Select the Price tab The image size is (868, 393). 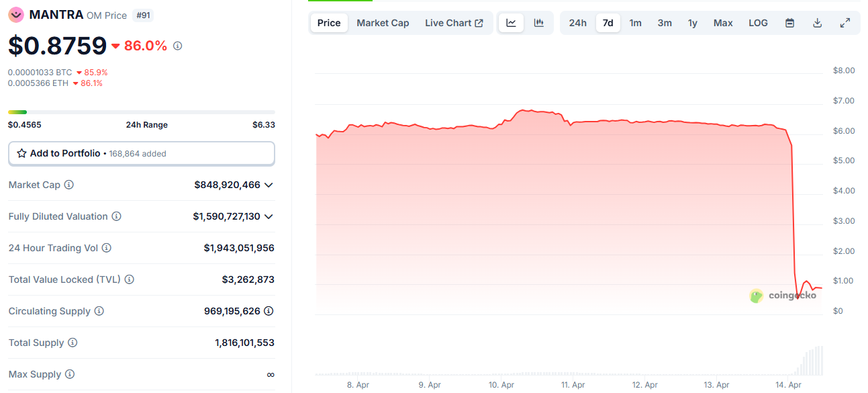coord(329,23)
